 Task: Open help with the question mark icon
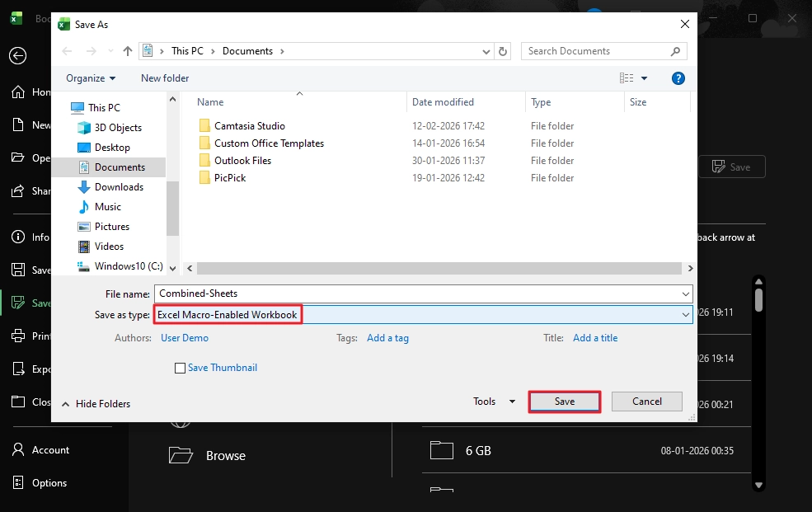coord(678,78)
